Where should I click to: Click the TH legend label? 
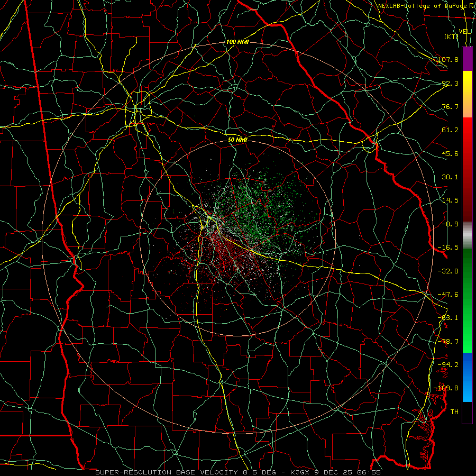coord(454,412)
